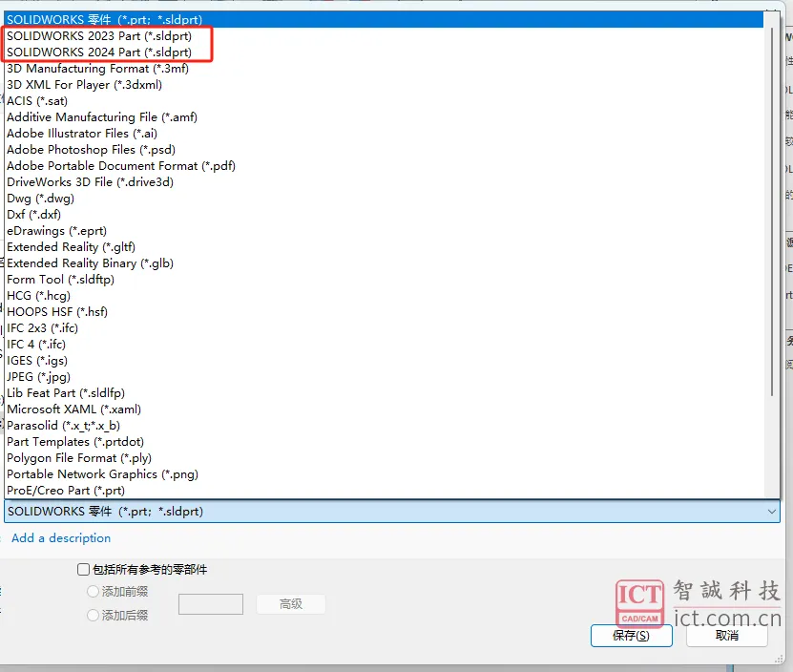The height and width of the screenshot is (672, 793).
Task: Open the 高级 advanced options
Action: (291, 604)
